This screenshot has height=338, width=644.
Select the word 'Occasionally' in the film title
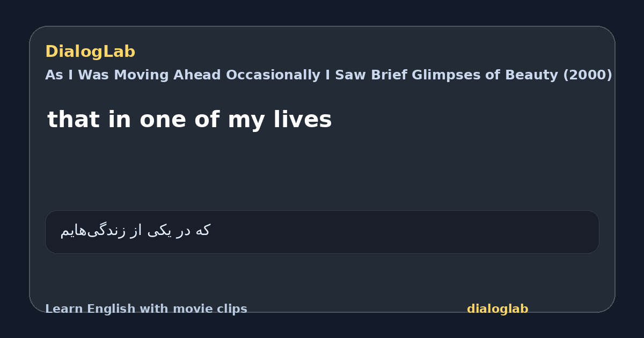coord(273,75)
